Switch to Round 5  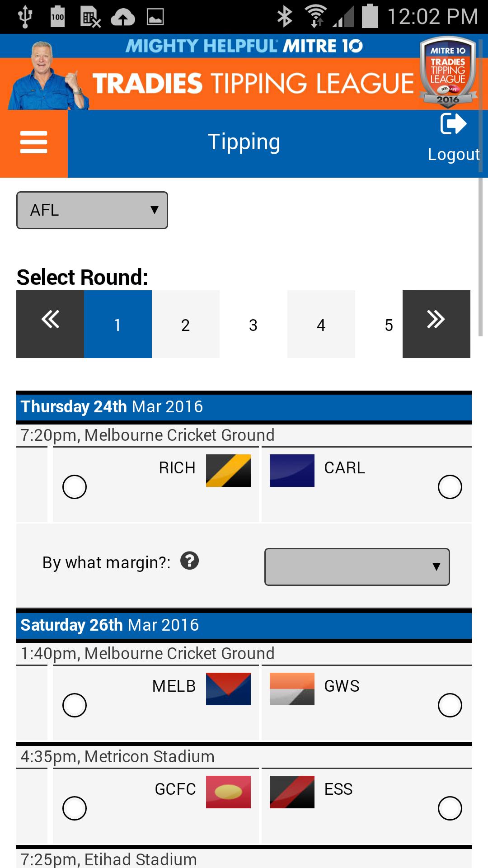pyautogui.click(x=389, y=324)
